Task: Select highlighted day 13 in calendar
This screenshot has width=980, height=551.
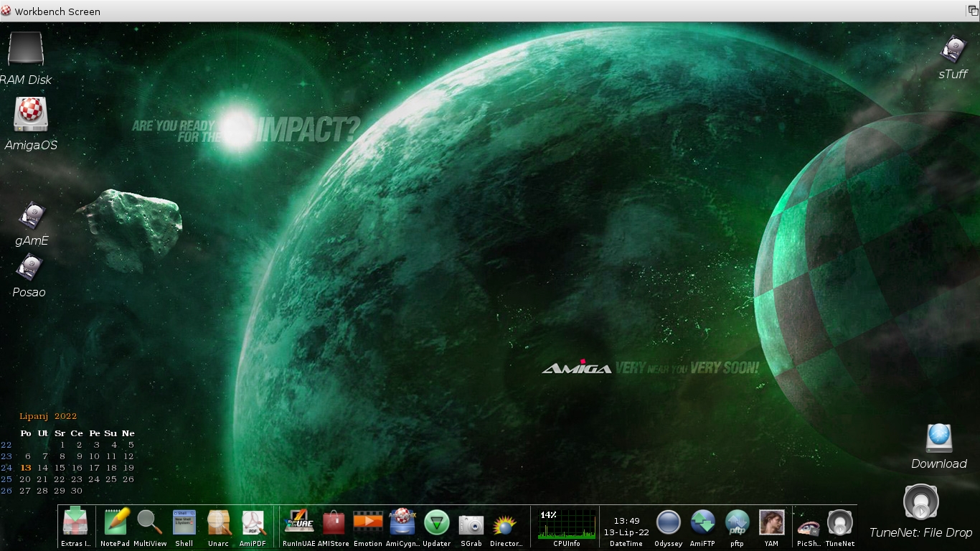Action: click(26, 468)
